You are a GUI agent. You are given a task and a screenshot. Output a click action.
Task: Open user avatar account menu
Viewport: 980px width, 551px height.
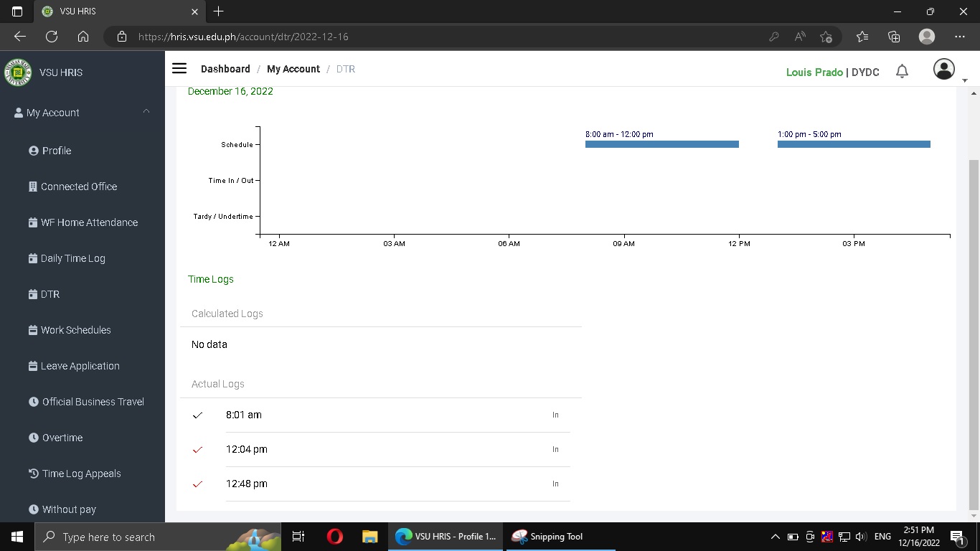pyautogui.click(x=943, y=70)
